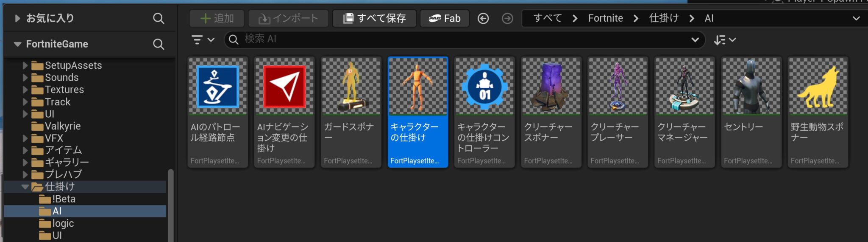This screenshot has width=868, height=242.
Task: Click Fortnite in the breadcrumb path
Action: [x=605, y=18]
